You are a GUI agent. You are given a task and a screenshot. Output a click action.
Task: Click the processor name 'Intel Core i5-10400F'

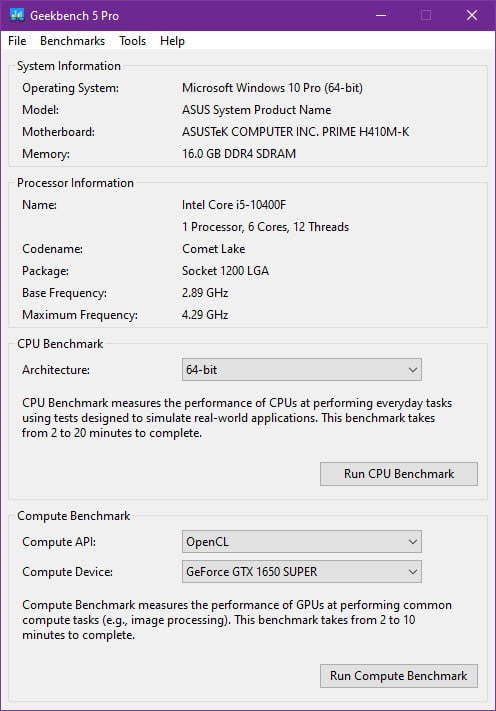point(234,205)
